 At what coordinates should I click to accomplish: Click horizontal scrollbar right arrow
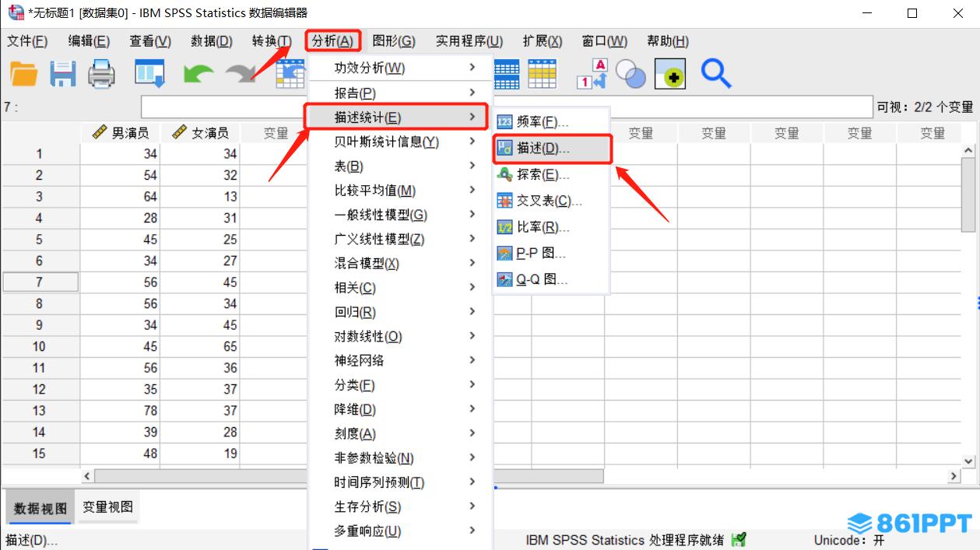(x=954, y=475)
